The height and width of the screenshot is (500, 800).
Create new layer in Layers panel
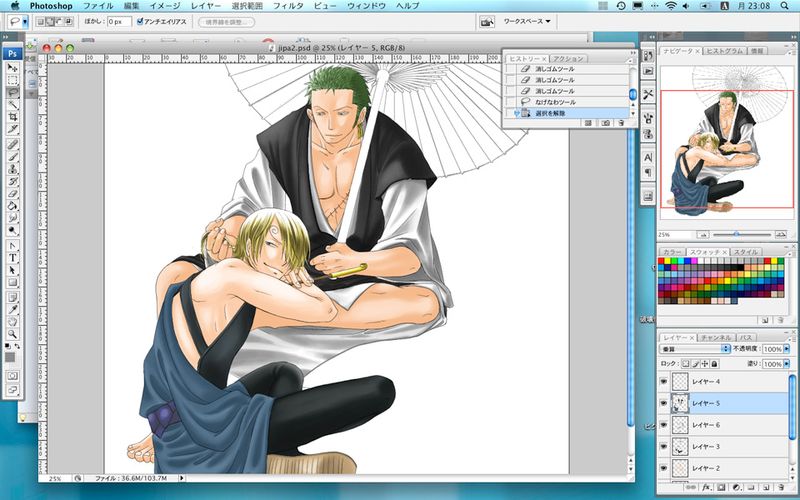[x=765, y=488]
